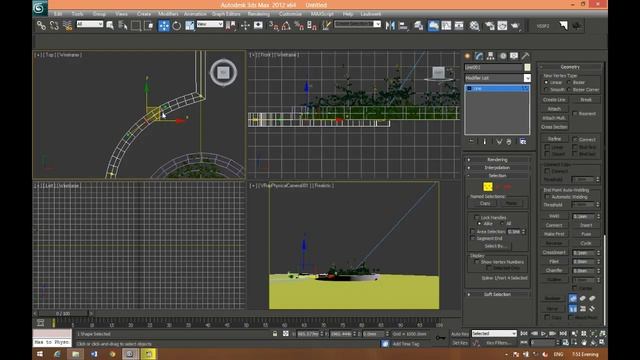This screenshot has height=360, width=640.
Task: Enable the Reorient checkbox
Action: point(575,113)
